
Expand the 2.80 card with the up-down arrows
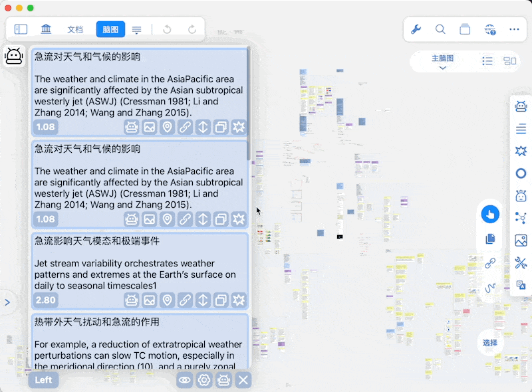click(203, 300)
